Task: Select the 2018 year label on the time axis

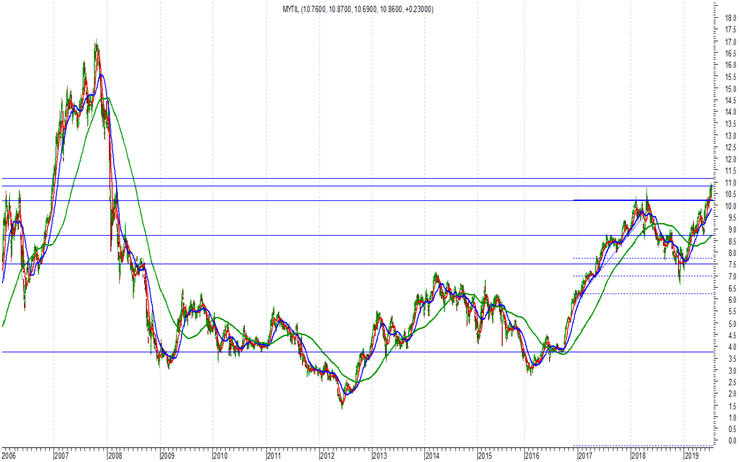Action: tap(639, 456)
